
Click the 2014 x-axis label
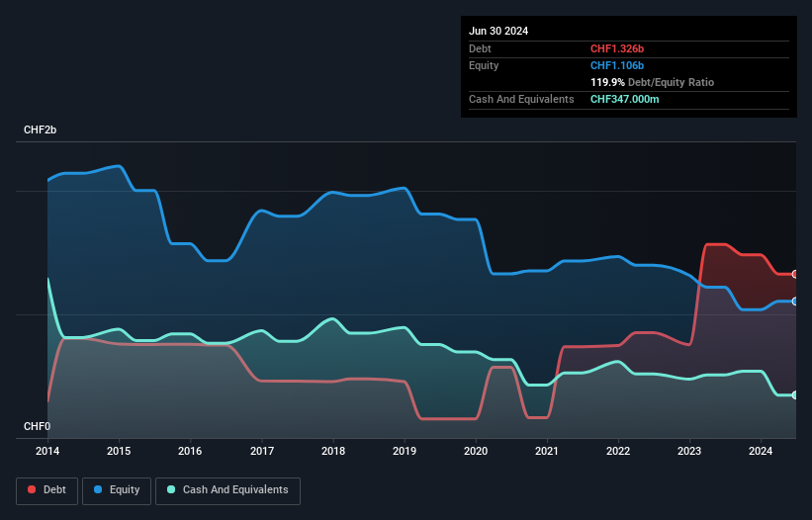[x=47, y=451]
